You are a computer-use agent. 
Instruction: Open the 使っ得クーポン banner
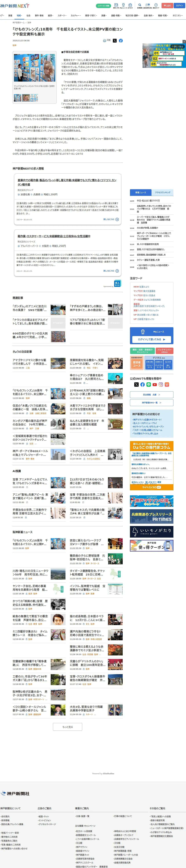pos(152,546)
